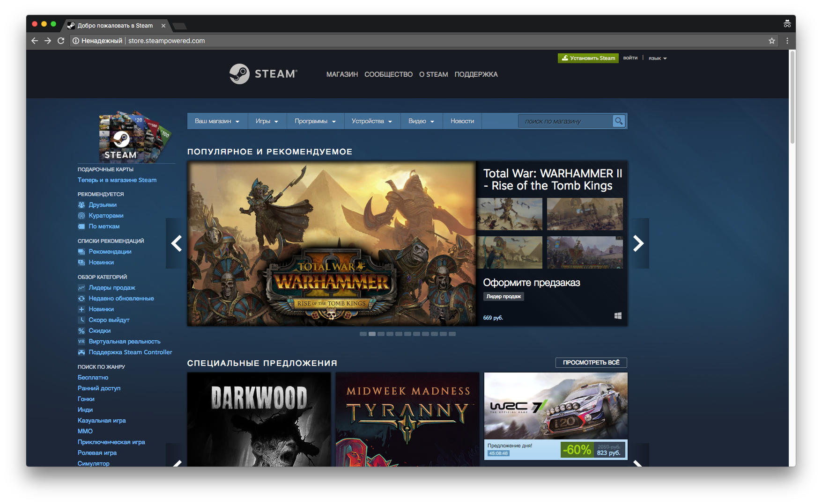Open the 'Игры' dropdown menu

267,121
